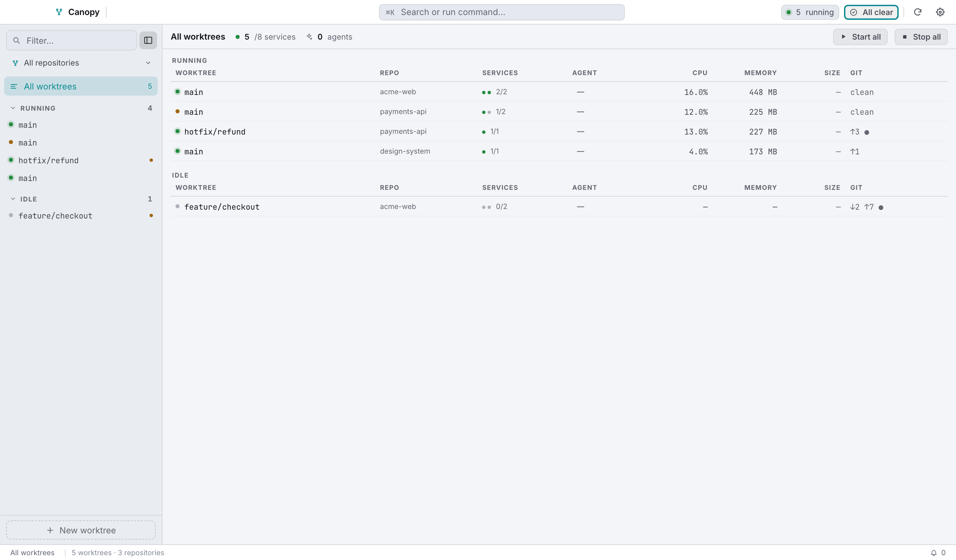Image resolution: width=956 pixels, height=560 pixels.
Task: Click the green status dot of acme-web main row
Action: (x=177, y=92)
